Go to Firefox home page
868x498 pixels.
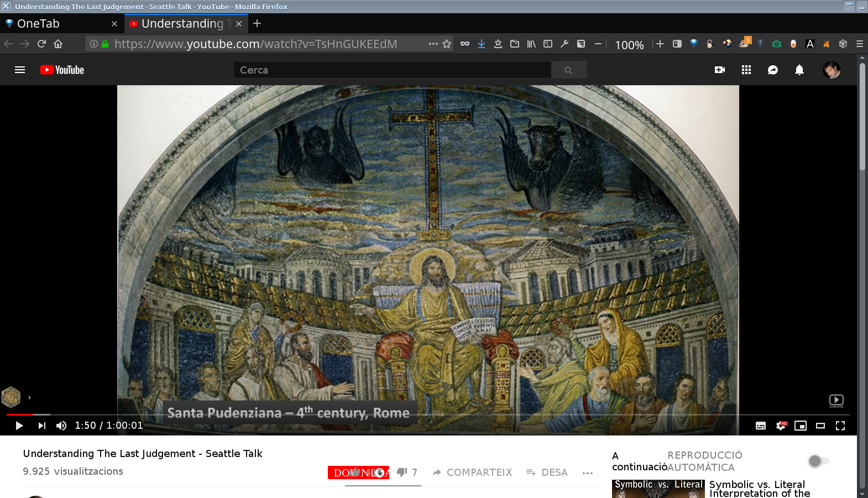tap(58, 44)
